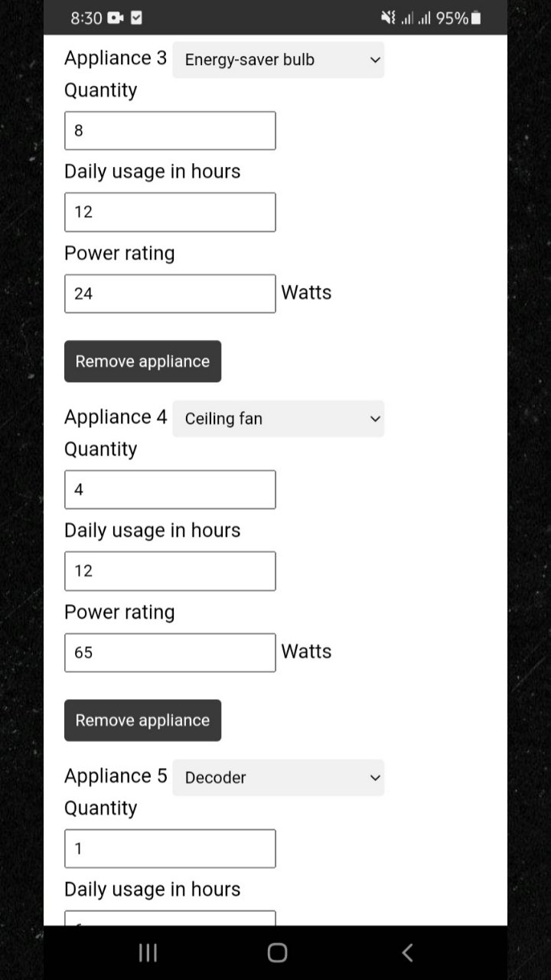This screenshot has height=980, width=551.
Task: Open recent apps with the recents navigation icon
Action: [147, 952]
